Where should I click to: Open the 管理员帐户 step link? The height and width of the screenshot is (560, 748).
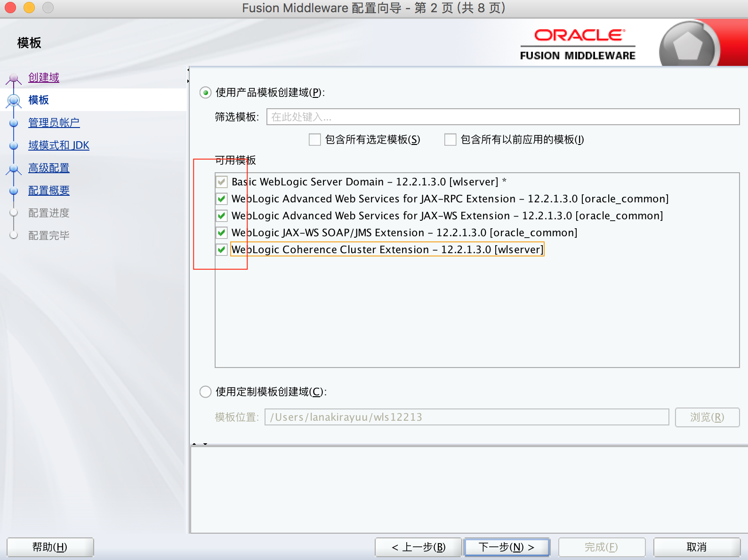pyautogui.click(x=54, y=123)
